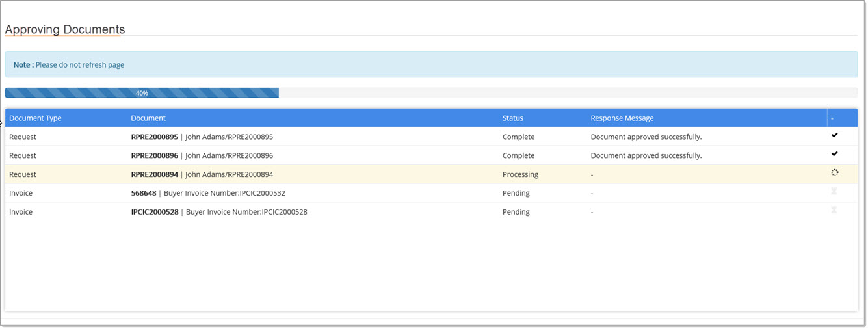
Task: Click the Response Message column header
Action: coord(622,118)
